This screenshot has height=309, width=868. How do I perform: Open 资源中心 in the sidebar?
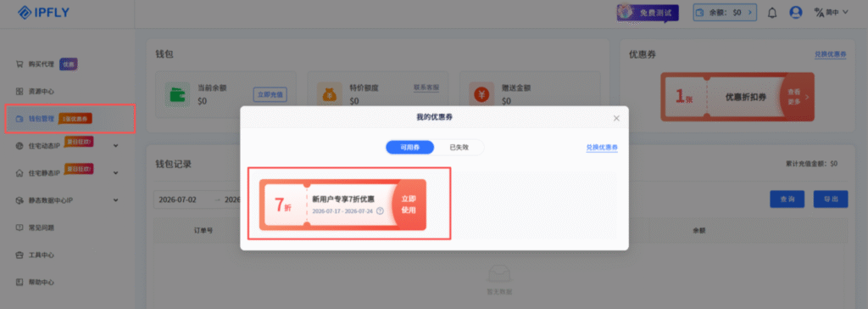pos(42,91)
